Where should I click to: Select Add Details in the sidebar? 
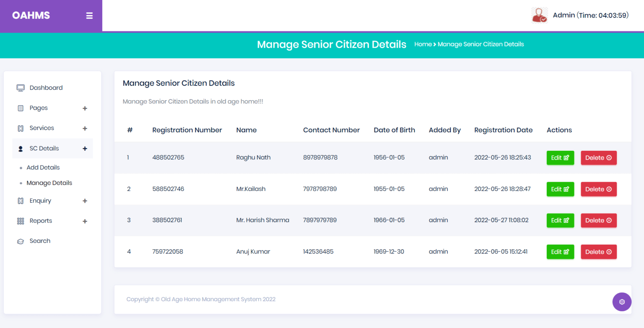point(43,167)
